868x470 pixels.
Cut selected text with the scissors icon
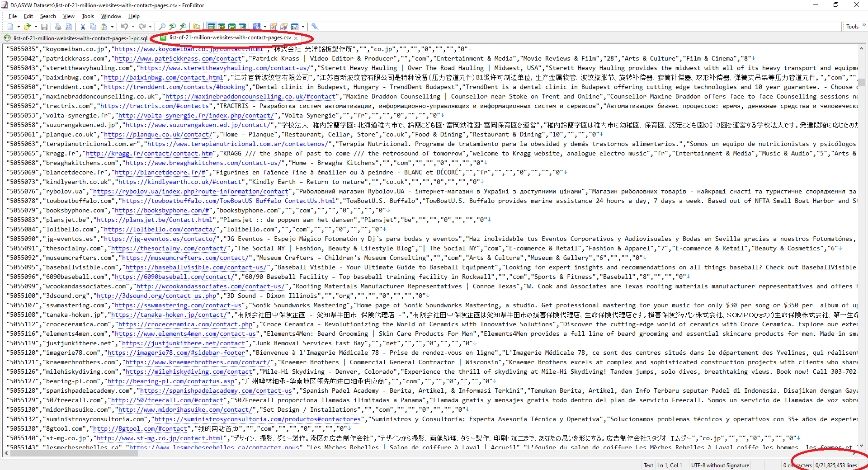(83, 27)
